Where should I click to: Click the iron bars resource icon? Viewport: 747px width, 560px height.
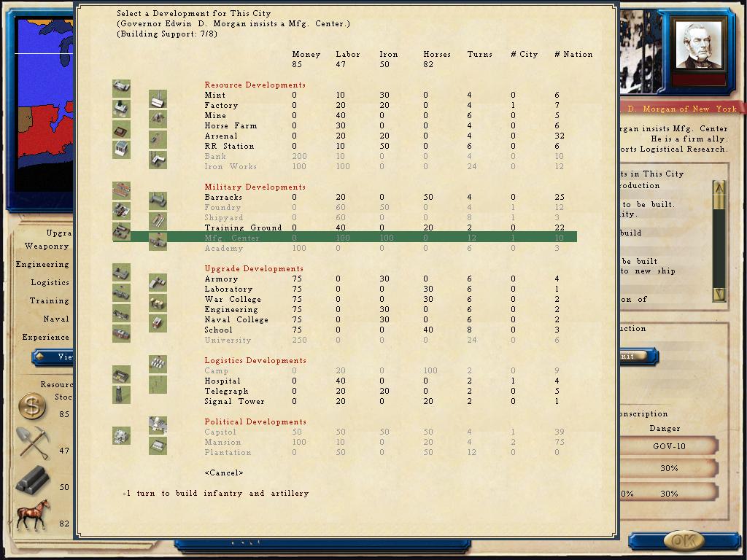(x=32, y=479)
